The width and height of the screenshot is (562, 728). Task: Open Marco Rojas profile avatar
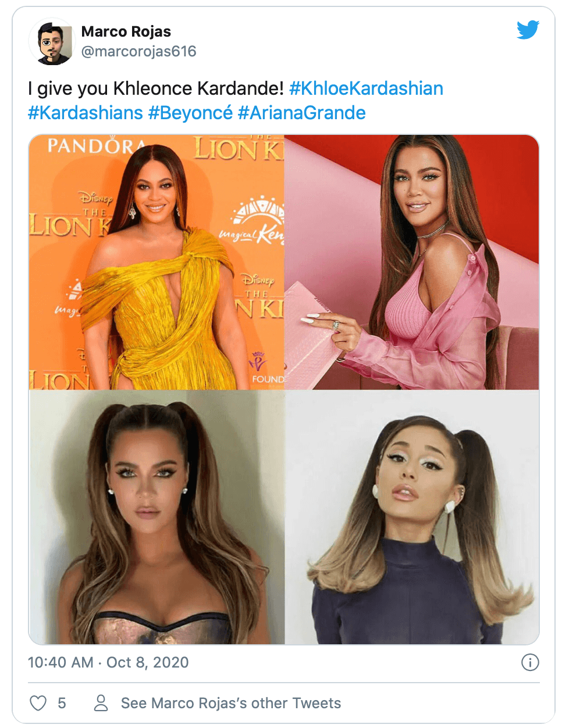(51, 42)
